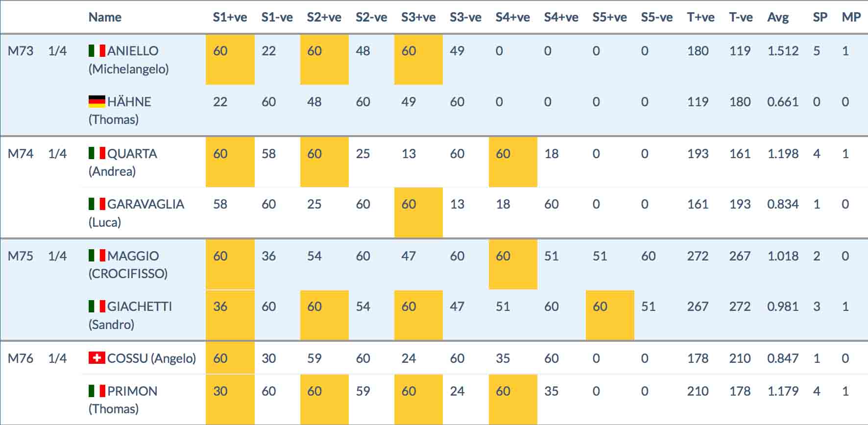Click the Italian flag beside QUARTA
The width and height of the screenshot is (868, 425).
[x=97, y=153]
